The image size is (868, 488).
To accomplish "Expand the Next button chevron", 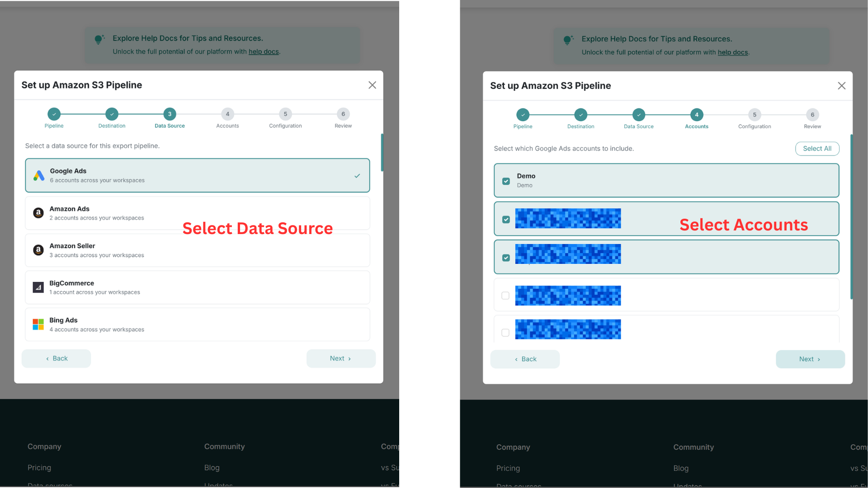I will (x=349, y=358).
